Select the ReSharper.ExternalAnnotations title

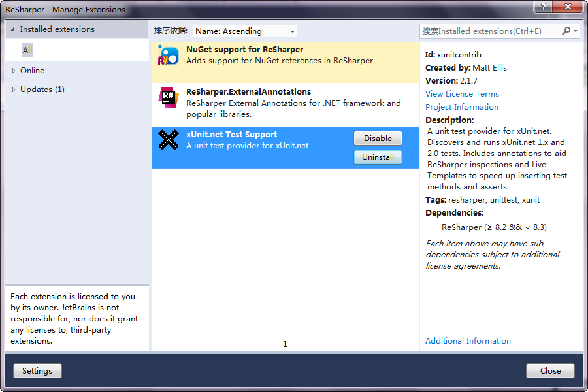click(249, 92)
